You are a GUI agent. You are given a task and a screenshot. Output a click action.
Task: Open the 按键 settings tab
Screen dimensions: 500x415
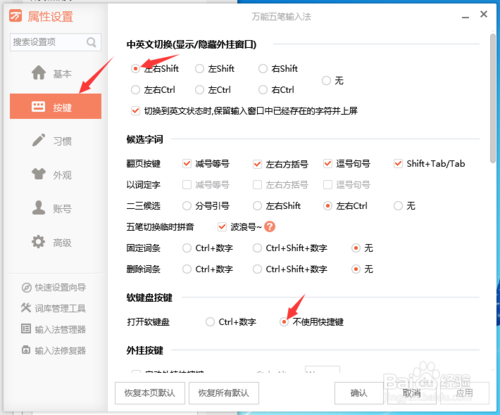pos(56,106)
